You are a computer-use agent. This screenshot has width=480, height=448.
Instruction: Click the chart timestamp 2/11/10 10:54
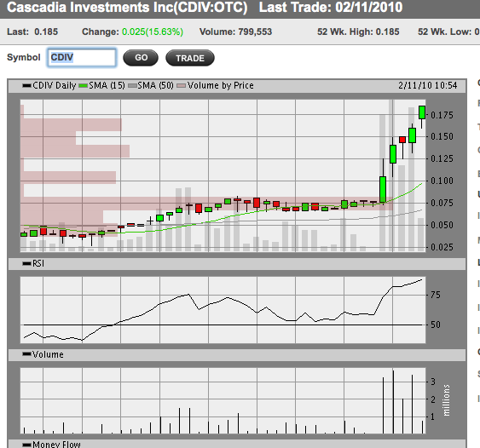click(x=428, y=85)
